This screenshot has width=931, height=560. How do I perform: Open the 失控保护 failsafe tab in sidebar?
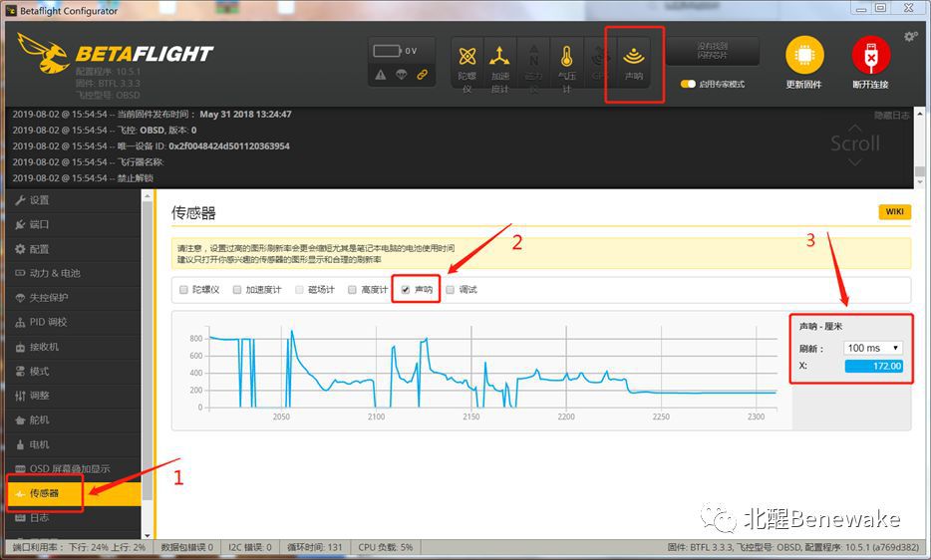(74, 298)
